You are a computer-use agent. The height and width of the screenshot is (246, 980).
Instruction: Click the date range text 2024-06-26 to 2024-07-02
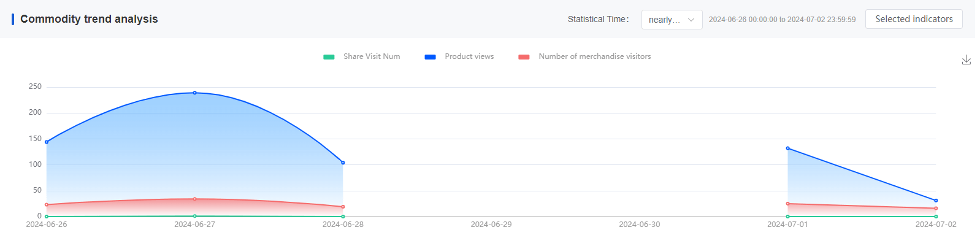(782, 20)
